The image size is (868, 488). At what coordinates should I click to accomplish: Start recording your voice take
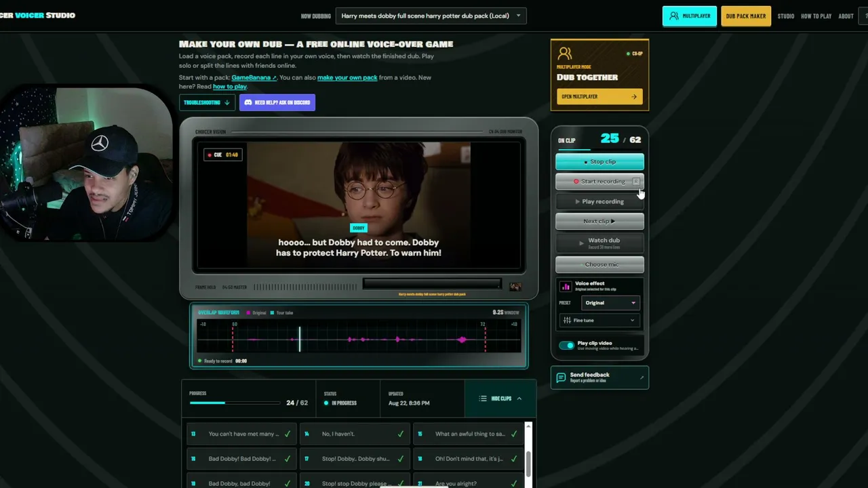point(599,182)
